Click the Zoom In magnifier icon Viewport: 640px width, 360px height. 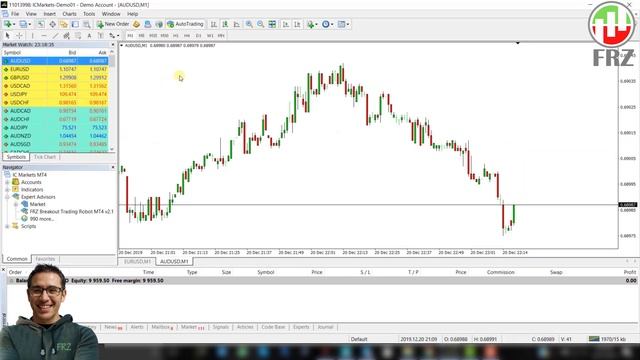tap(249, 24)
